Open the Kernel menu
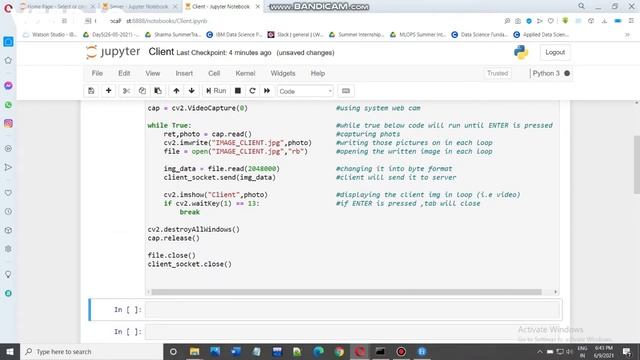Viewport: 640px width, 360px height. tap(245, 73)
